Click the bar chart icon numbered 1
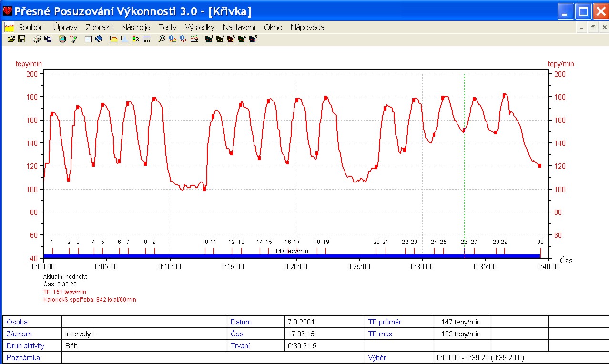Image resolution: width=609 pixels, height=364 pixels. (209, 39)
